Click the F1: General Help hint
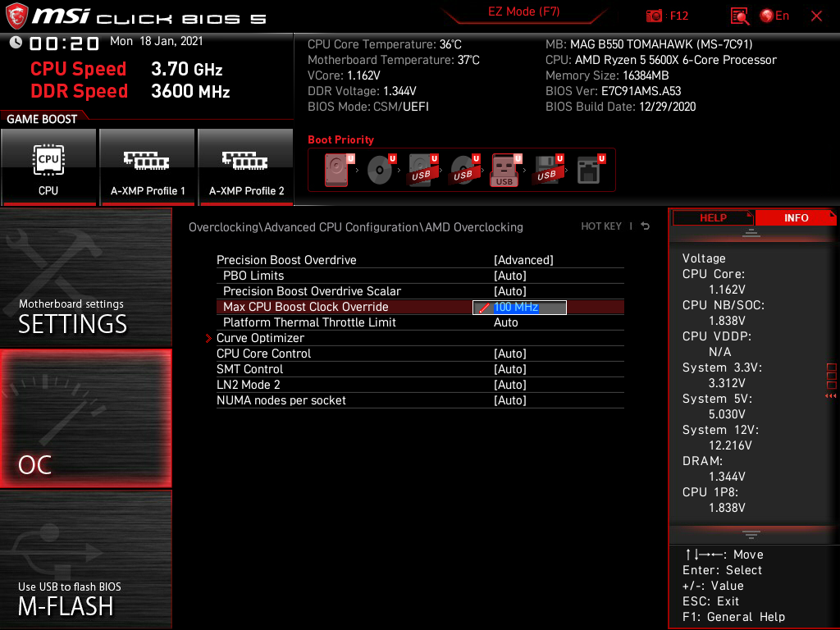 733,617
